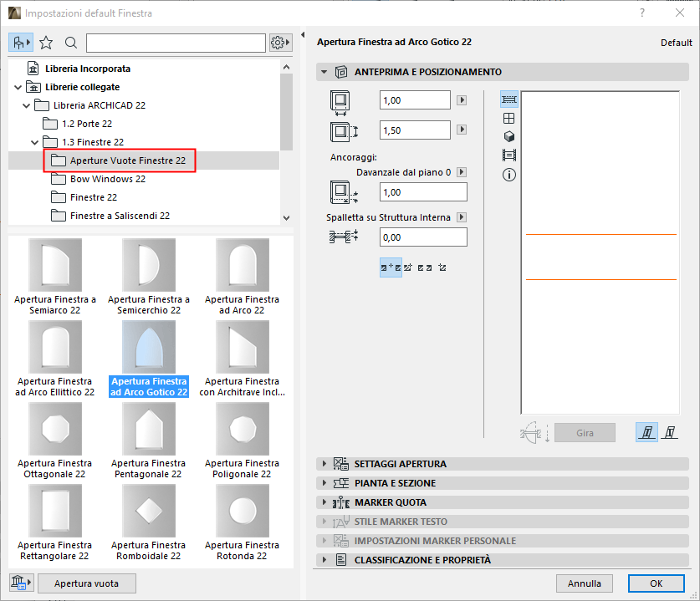This screenshot has width=700, height=601.
Task: Switch preview to 3D view icon
Action: (x=509, y=136)
